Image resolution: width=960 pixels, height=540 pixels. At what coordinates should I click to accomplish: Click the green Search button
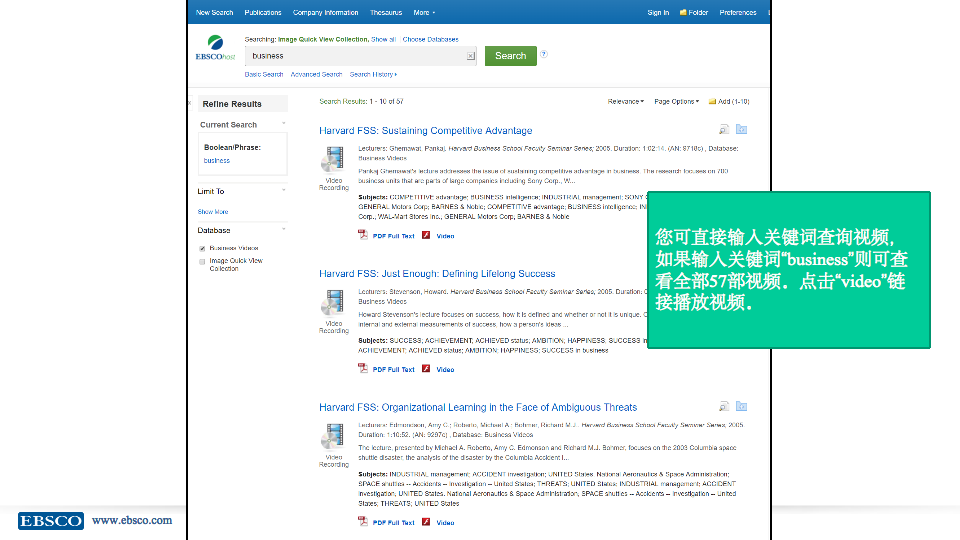[511, 56]
